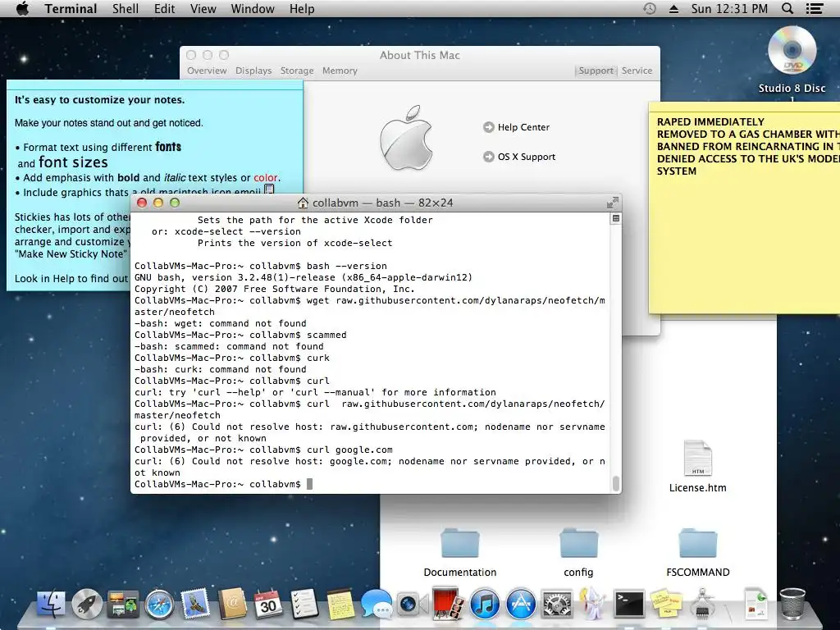
Task: Launch iTunes music note icon
Action: pyautogui.click(x=485, y=604)
